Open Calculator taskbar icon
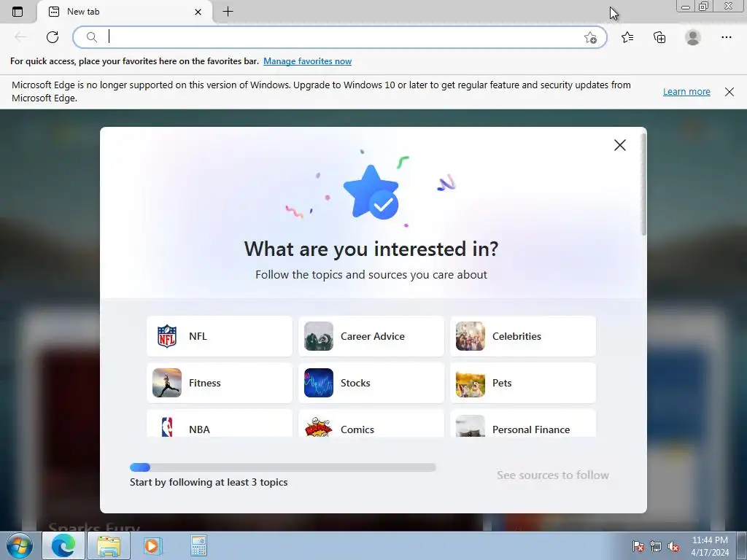Viewport: 747px width, 560px height. click(198, 545)
